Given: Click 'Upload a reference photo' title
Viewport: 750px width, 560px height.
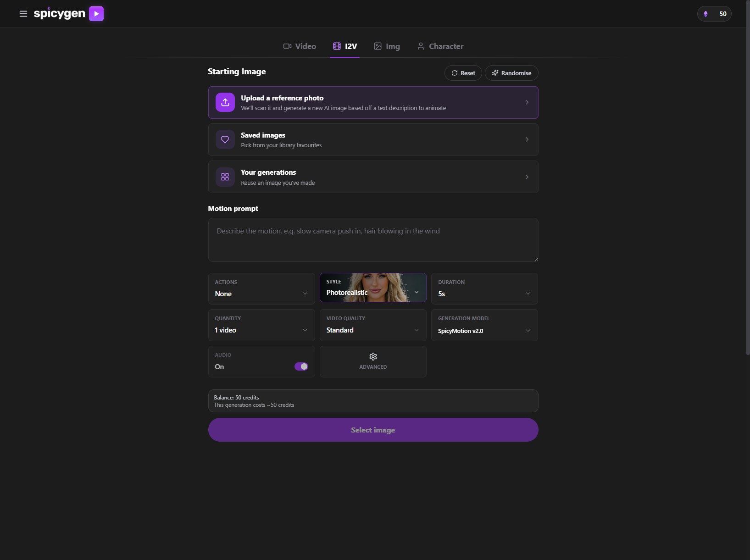Looking at the screenshot, I should [x=282, y=98].
